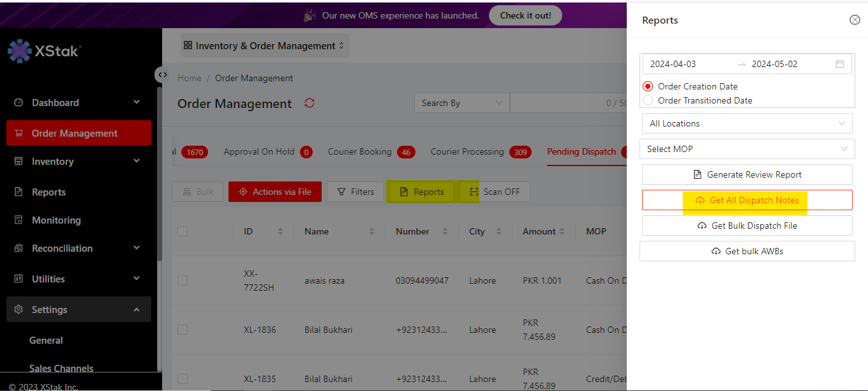Tick the checkbox for order XX-7722SH
This screenshot has width=868, height=391.
click(x=183, y=280)
